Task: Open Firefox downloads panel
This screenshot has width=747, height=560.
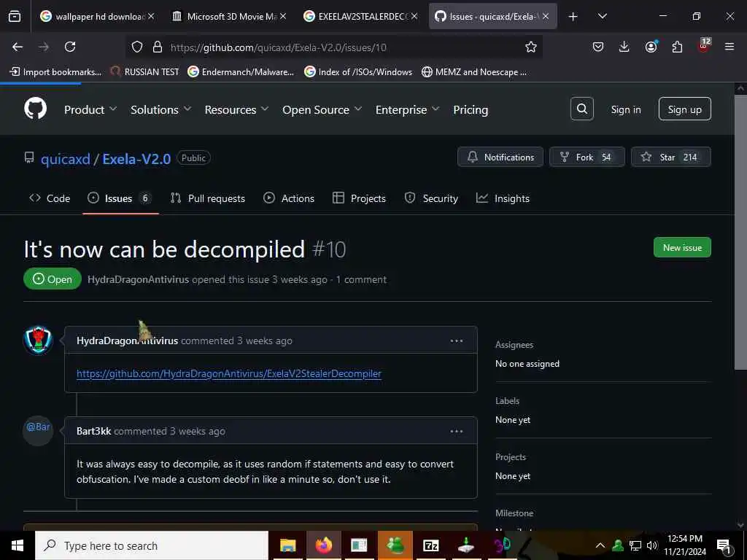Action: pyautogui.click(x=624, y=47)
